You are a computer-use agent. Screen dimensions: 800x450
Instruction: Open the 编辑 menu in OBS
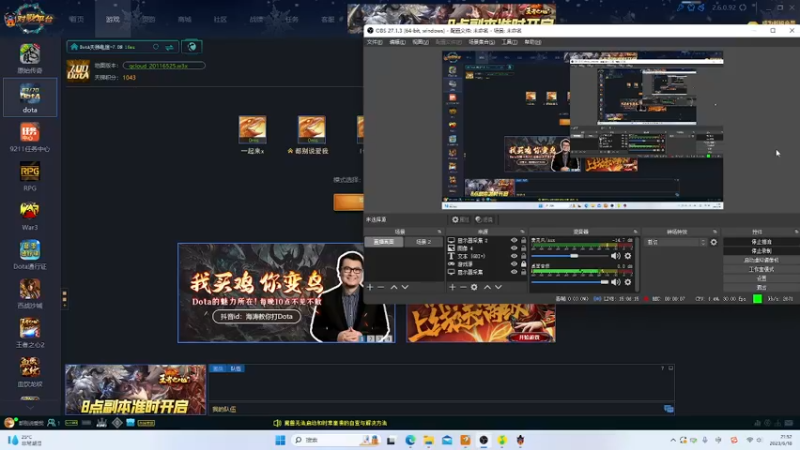[397, 42]
